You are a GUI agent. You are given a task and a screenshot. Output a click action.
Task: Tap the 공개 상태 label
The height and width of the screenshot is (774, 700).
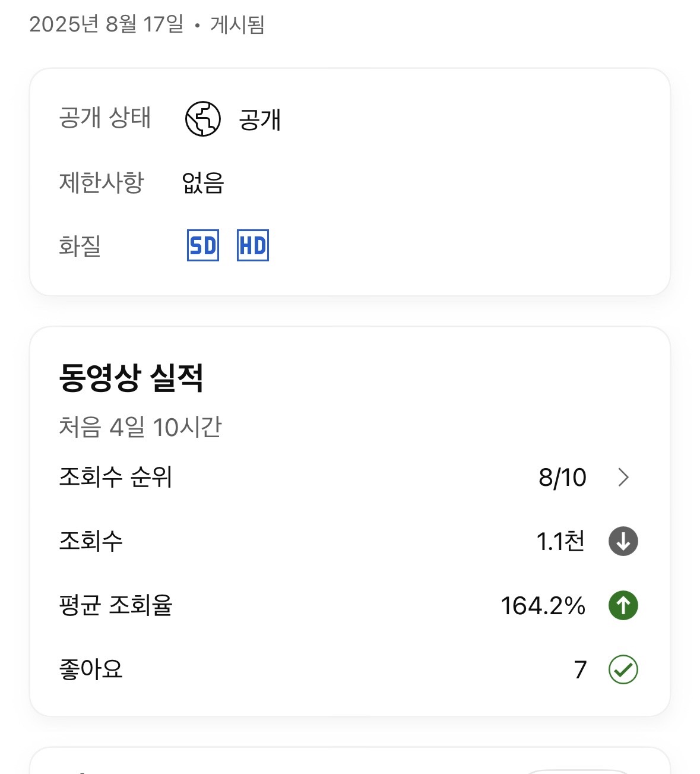click(105, 118)
